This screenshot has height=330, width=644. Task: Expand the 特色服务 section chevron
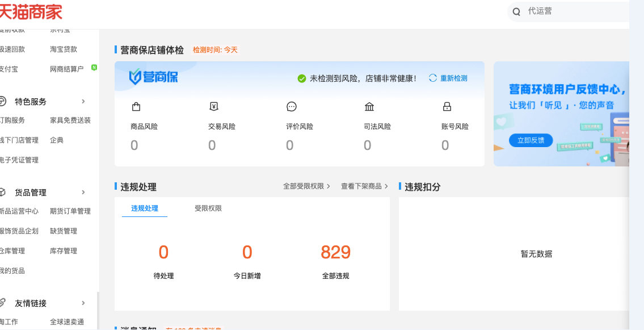pyautogui.click(x=83, y=101)
